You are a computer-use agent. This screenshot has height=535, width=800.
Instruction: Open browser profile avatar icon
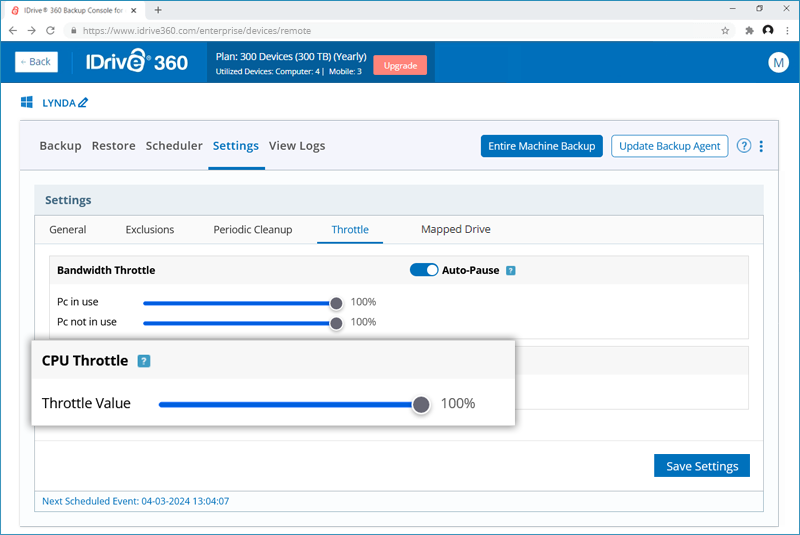point(768,31)
